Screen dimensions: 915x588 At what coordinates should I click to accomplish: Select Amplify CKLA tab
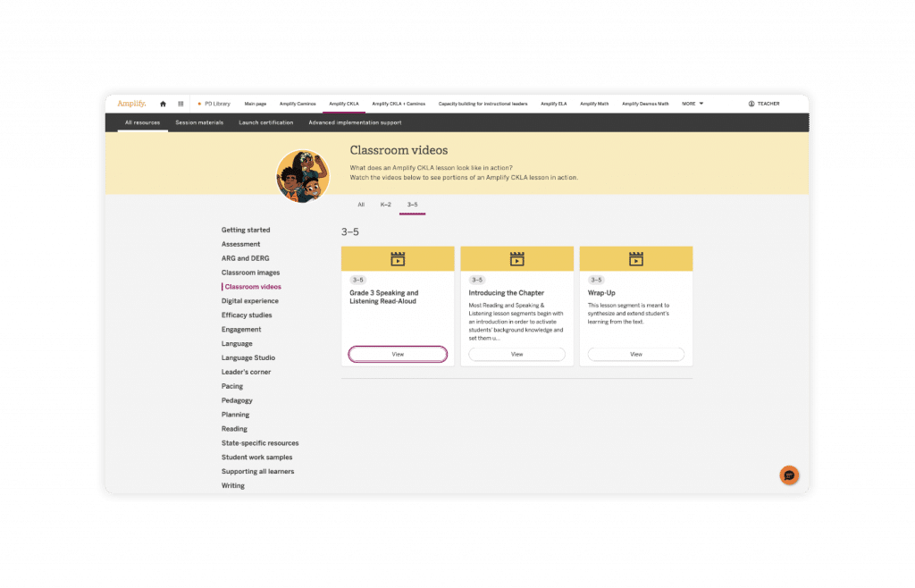click(344, 104)
